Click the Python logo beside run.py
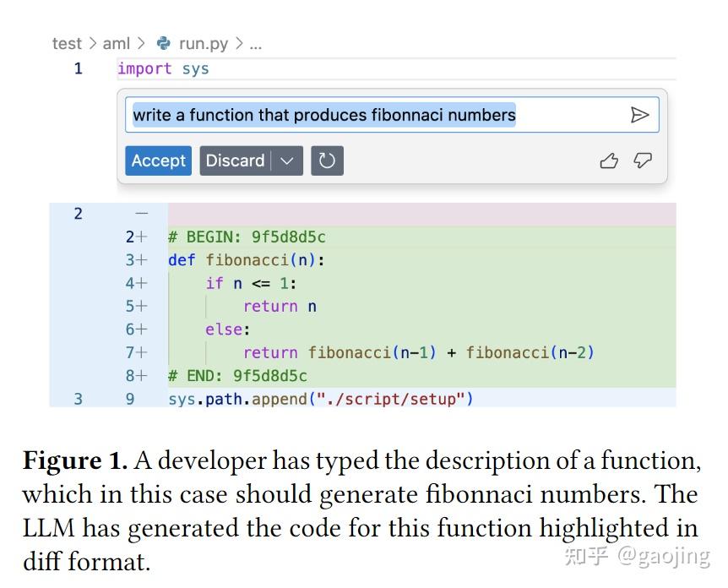The width and height of the screenshot is (728, 588). [x=166, y=43]
